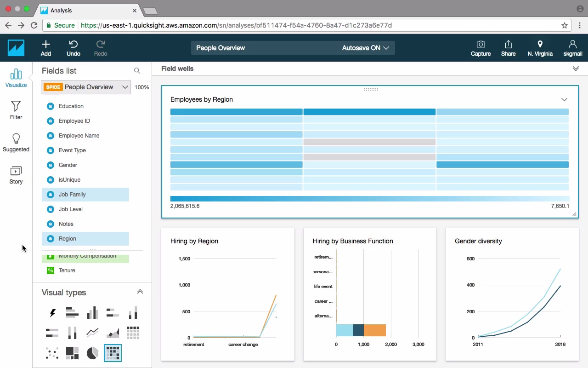Choose the horizontal 100% stacked bar type
The height and width of the screenshot is (368, 588).
(x=52, y=333)
